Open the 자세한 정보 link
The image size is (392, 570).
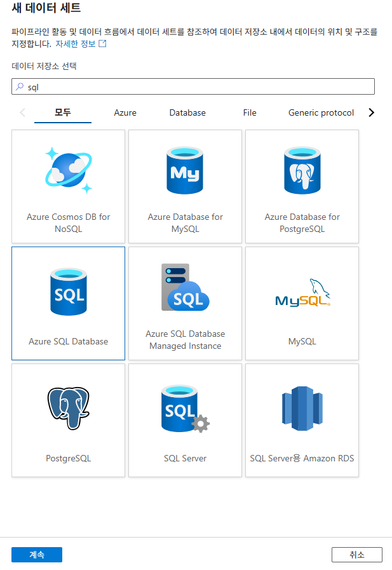pyautogui.click(x=75, y=44)
